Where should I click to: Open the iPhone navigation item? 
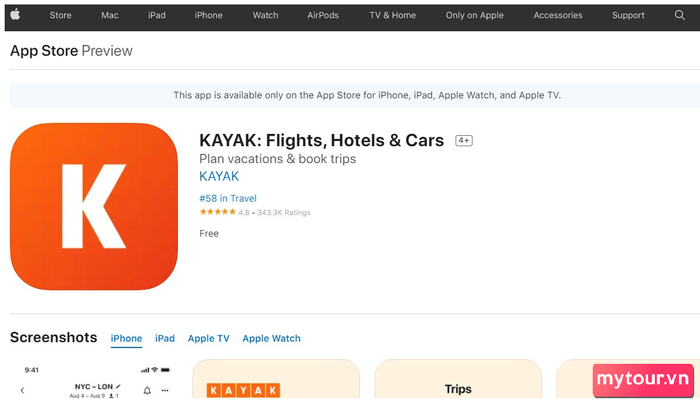(x=208, y=15)
